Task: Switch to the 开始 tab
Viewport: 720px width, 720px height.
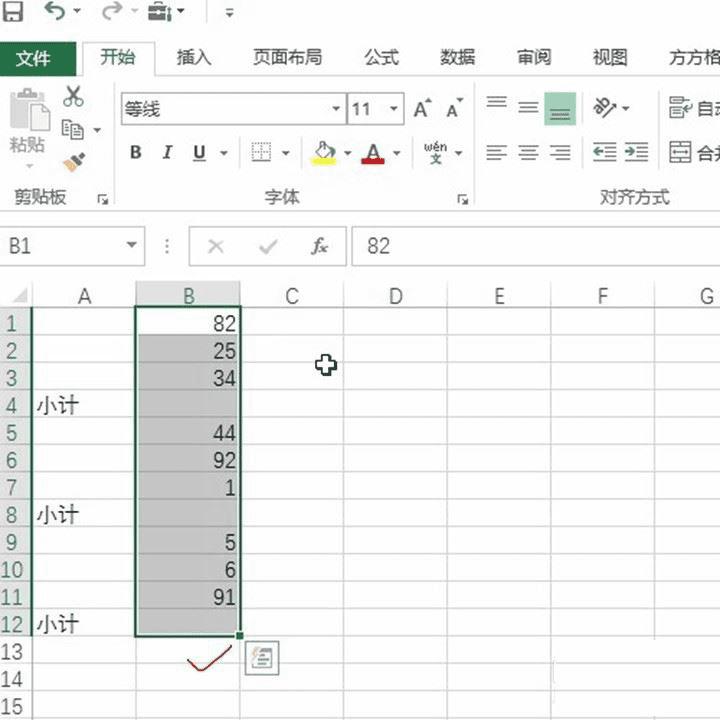Action: 118,58
